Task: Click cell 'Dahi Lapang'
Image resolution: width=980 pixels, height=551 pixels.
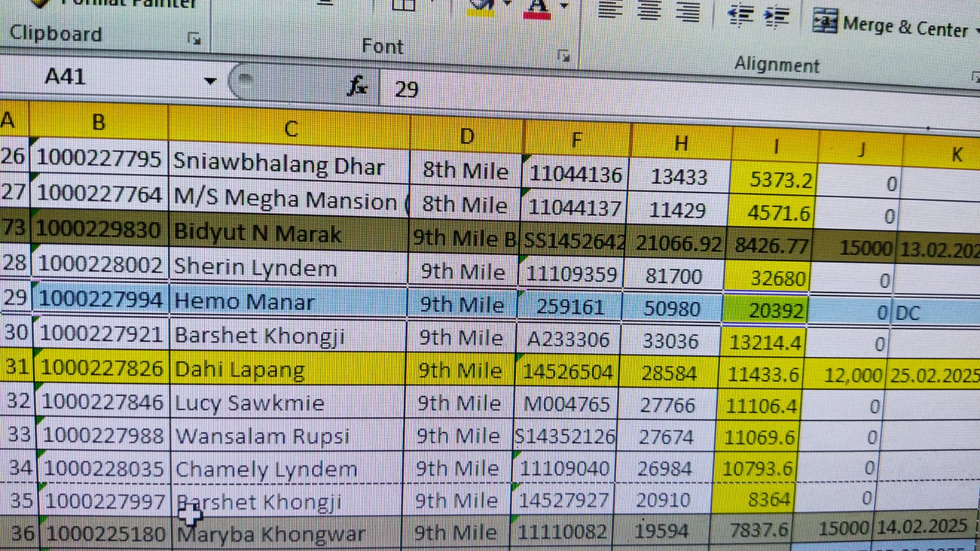Action: click(287, 369)
